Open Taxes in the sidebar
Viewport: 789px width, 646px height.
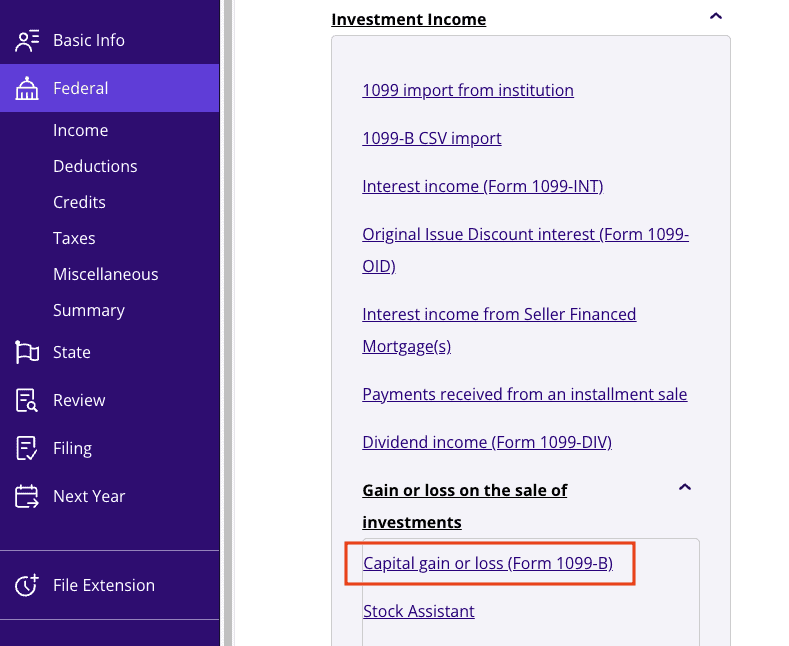pyautogui.click(x=74, y=238)
